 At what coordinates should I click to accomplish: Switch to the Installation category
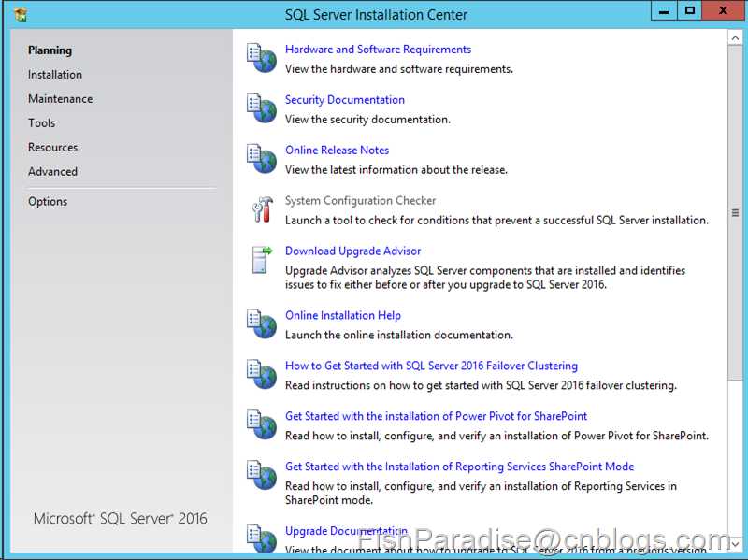pyautogui.click(x=55, y=75)
